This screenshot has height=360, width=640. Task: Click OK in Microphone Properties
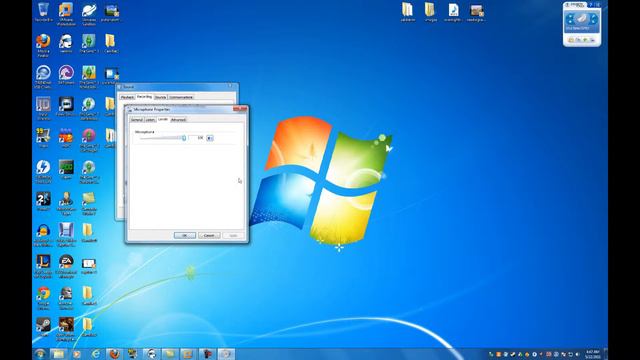184,236
